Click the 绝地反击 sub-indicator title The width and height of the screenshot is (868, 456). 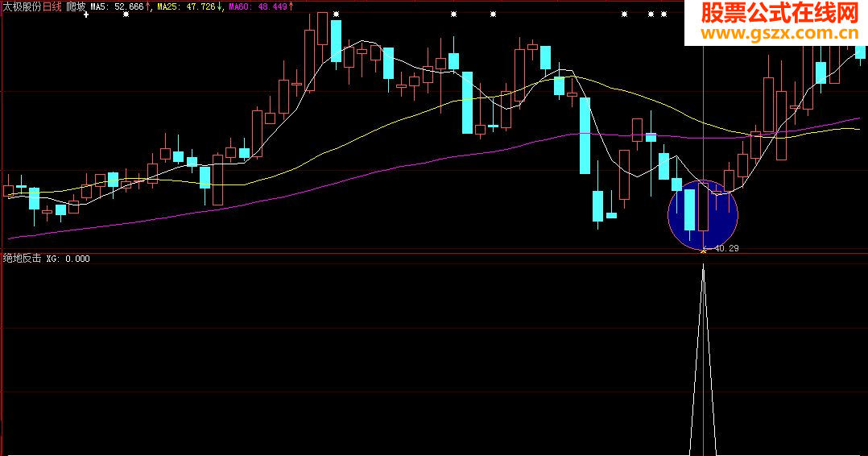click(23, 258)
